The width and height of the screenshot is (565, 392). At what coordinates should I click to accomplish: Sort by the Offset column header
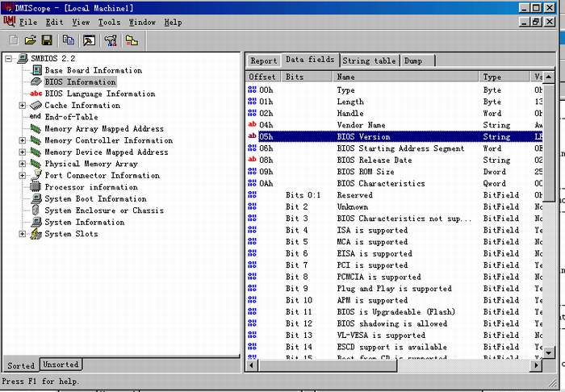pos(264,77)
